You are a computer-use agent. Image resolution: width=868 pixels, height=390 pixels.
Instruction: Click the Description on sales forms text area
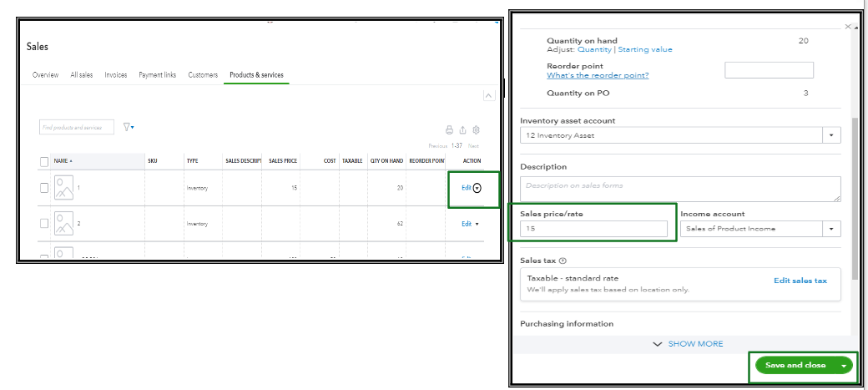coord(680,189)
